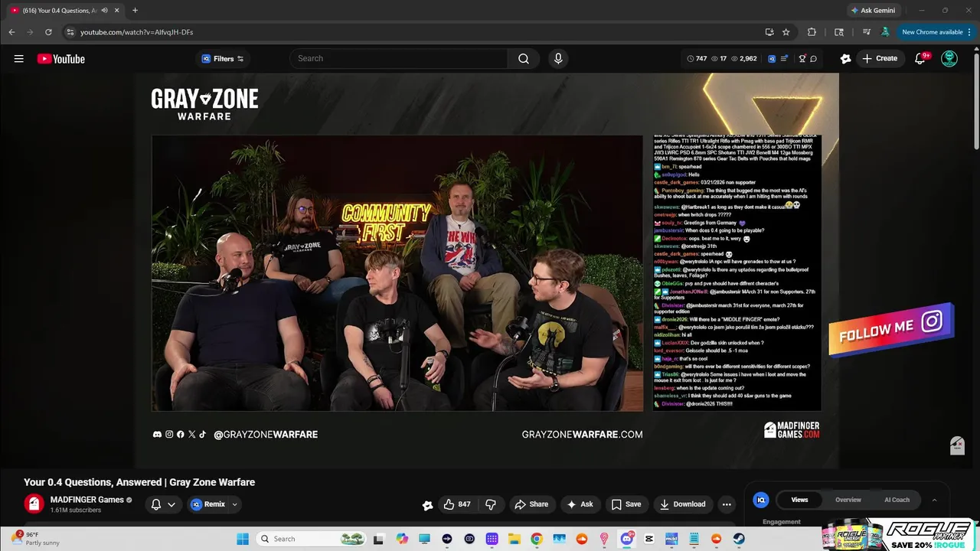Open Windows Start menu
The height and width of the screenshot is (551, 980).
click(x=243, y=539)
